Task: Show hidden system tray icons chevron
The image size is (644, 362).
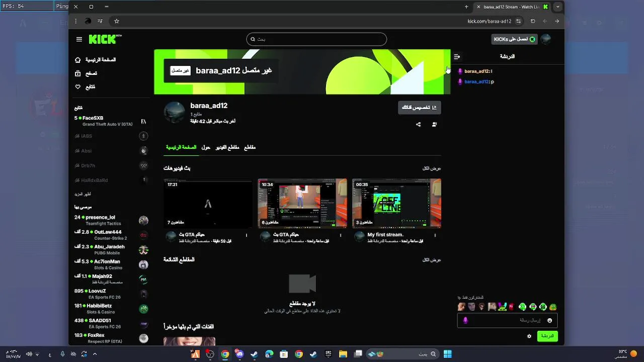Action: click(x=95, y=354)
